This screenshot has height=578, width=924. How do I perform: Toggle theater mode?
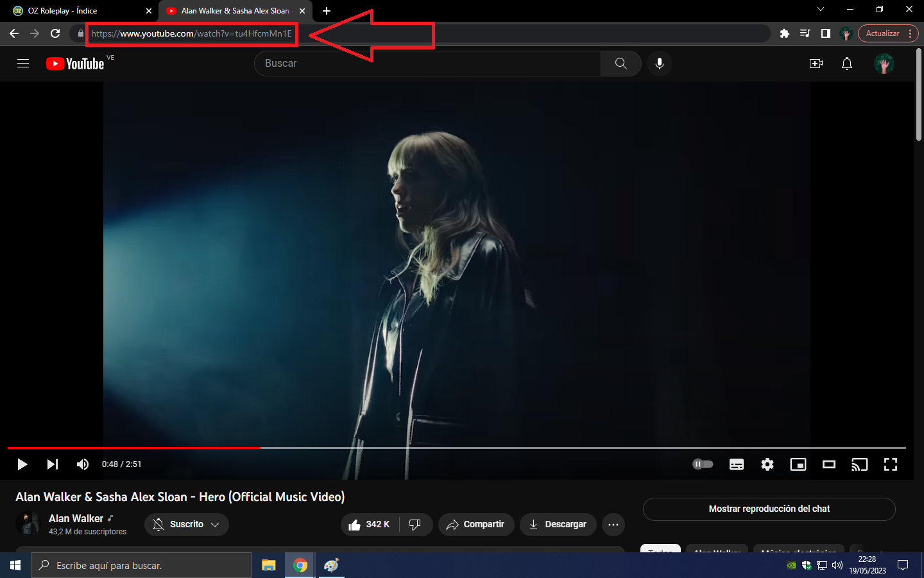(x=829, y=464)
